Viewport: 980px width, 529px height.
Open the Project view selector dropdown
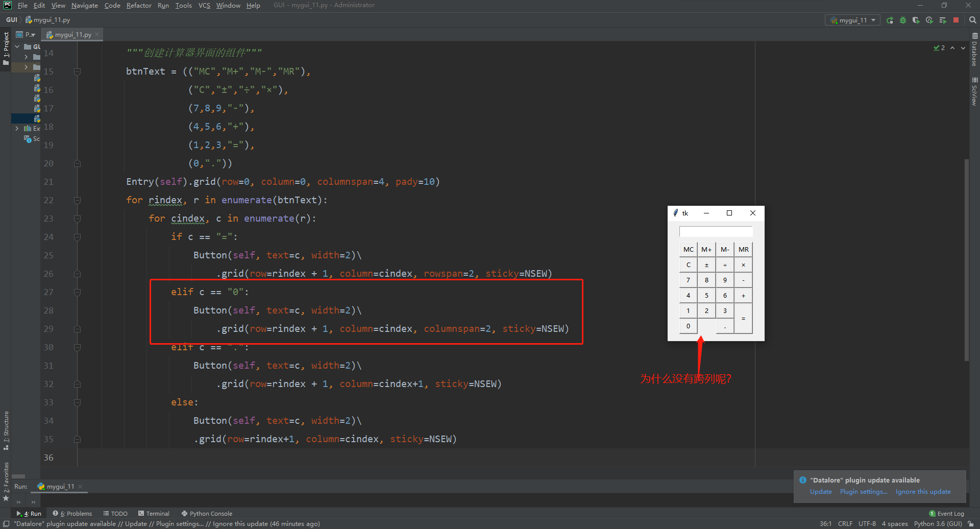(26, 35)
